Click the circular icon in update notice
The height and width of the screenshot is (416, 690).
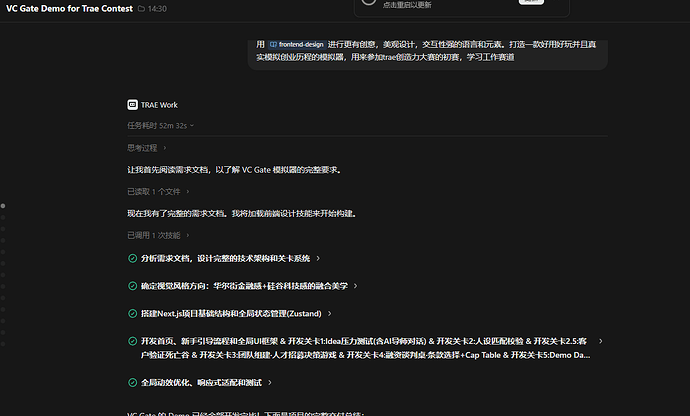[369, 1]
